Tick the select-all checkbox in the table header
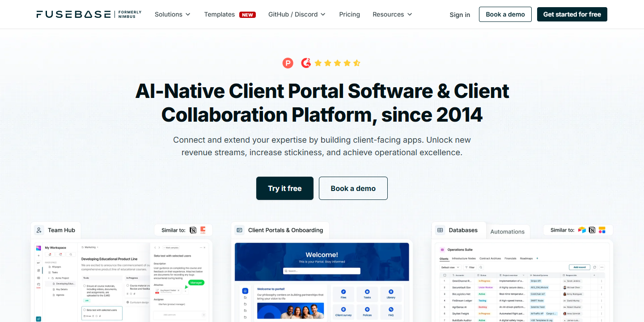 [445, 275]
